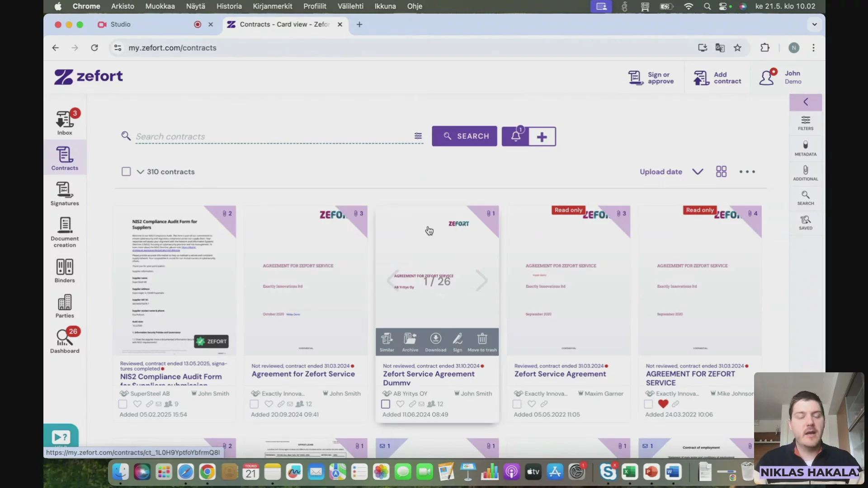This screenshot has height=488, width=868.
Task: Open search filter options in search field
Action: tap(418, 136)
